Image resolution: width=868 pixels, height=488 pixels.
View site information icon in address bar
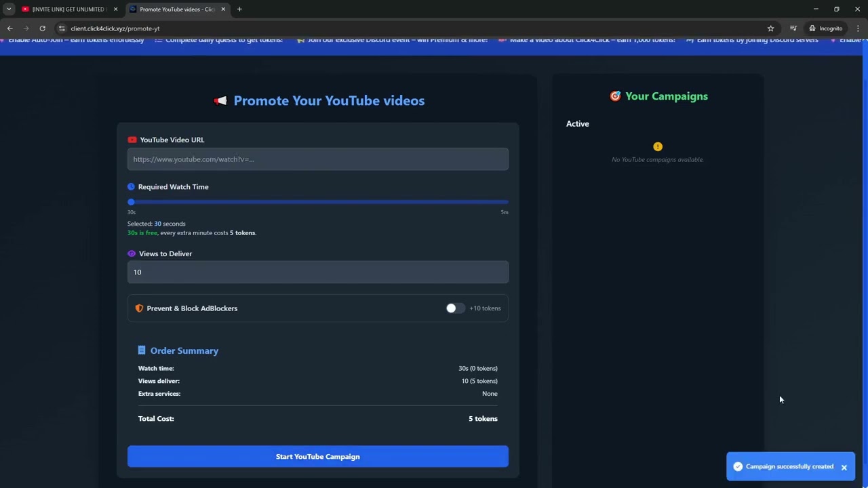(62, 28)
